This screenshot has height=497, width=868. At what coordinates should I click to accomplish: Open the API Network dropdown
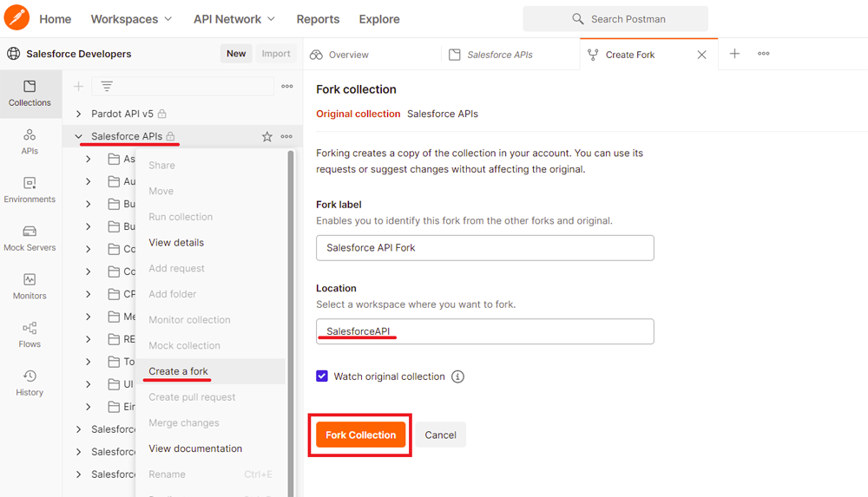pos(234,19)
